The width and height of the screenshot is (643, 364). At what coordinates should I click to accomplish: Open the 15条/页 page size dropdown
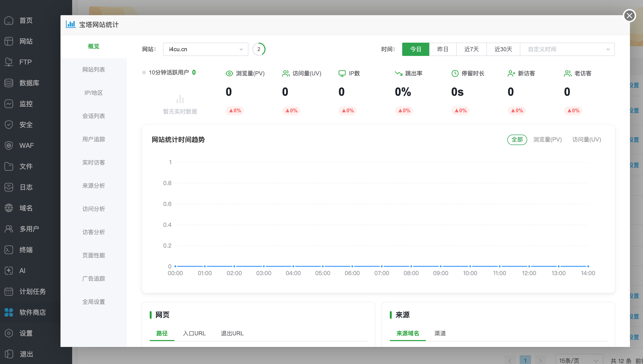tap(579, 360)
